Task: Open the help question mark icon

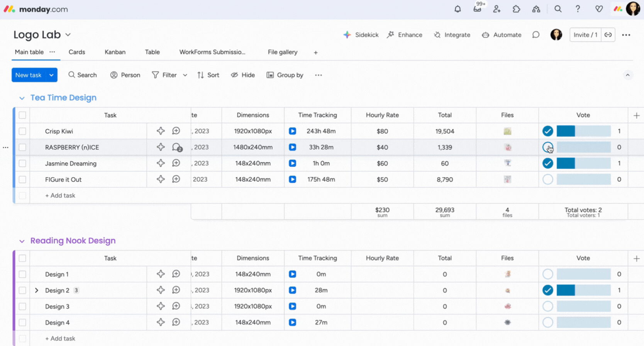Action: click(x=578, y=9)
